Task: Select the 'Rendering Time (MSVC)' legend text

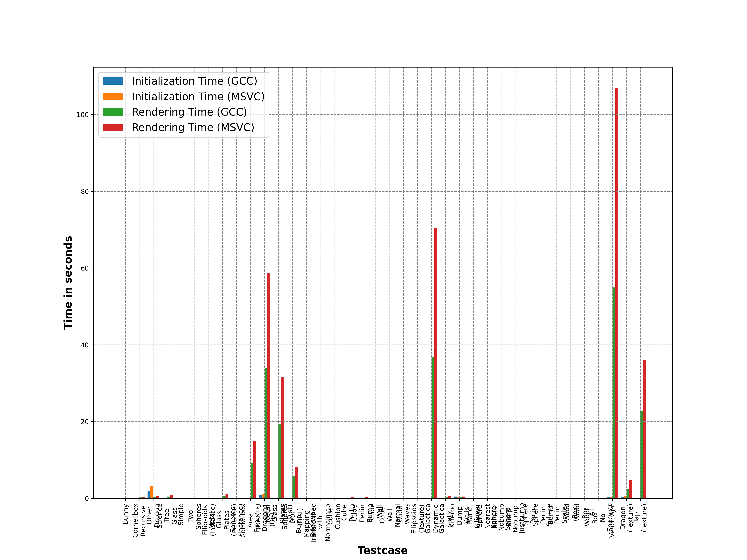Action: click(x=193, y=127)
